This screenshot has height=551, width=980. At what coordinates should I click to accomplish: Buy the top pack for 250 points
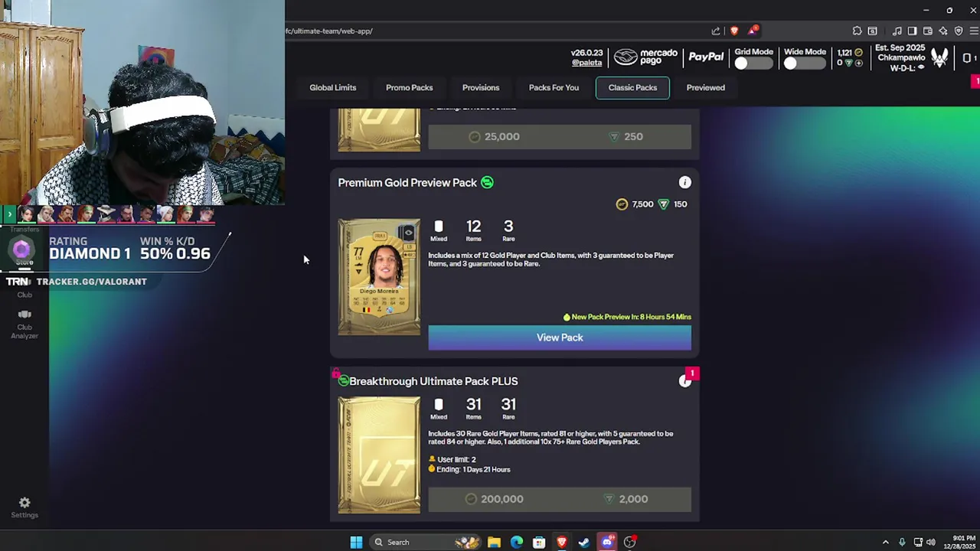626,136
